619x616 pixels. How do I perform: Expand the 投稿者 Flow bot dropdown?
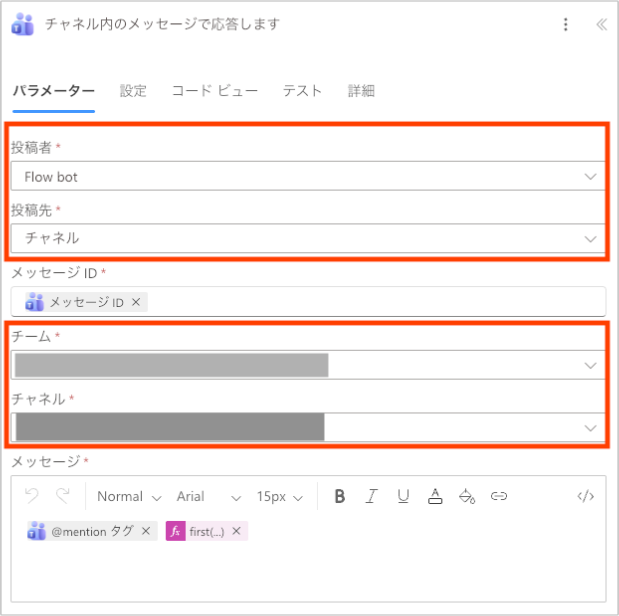click(x=308, y=177)
